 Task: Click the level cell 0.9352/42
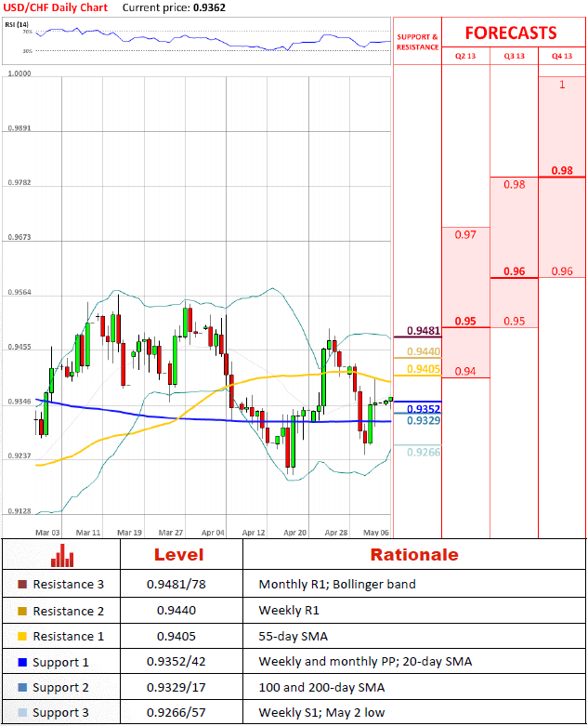[176, 662]
